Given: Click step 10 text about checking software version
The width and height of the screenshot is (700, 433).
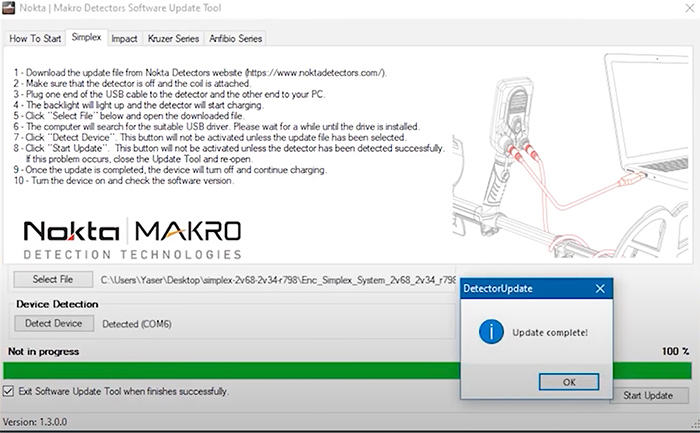Looking at the screenshot, I should (x=124, y=181).
